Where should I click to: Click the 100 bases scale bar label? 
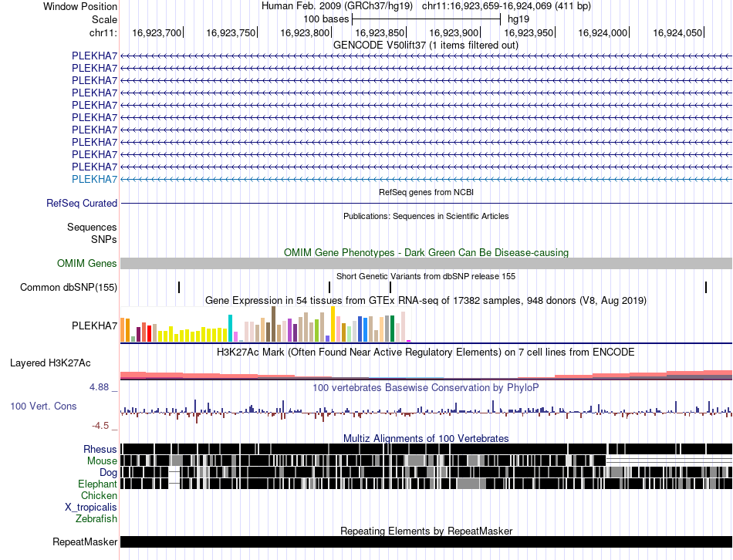[x=326, y=19]
